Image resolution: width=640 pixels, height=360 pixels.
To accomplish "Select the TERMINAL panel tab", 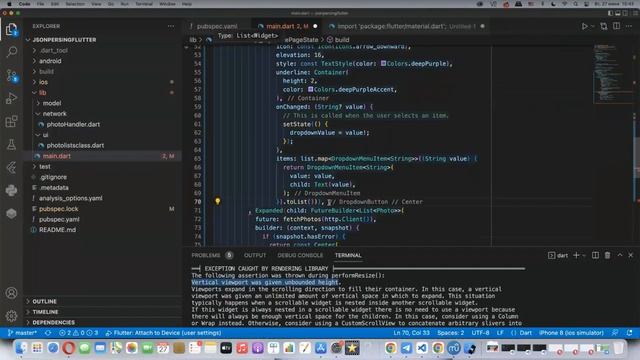I will pos(348,255).
